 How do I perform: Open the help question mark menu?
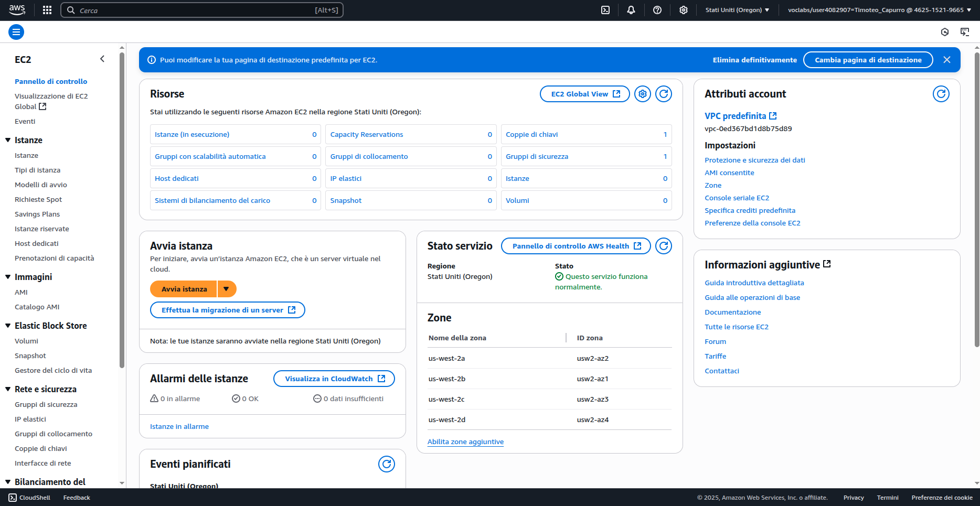point(657,10)
